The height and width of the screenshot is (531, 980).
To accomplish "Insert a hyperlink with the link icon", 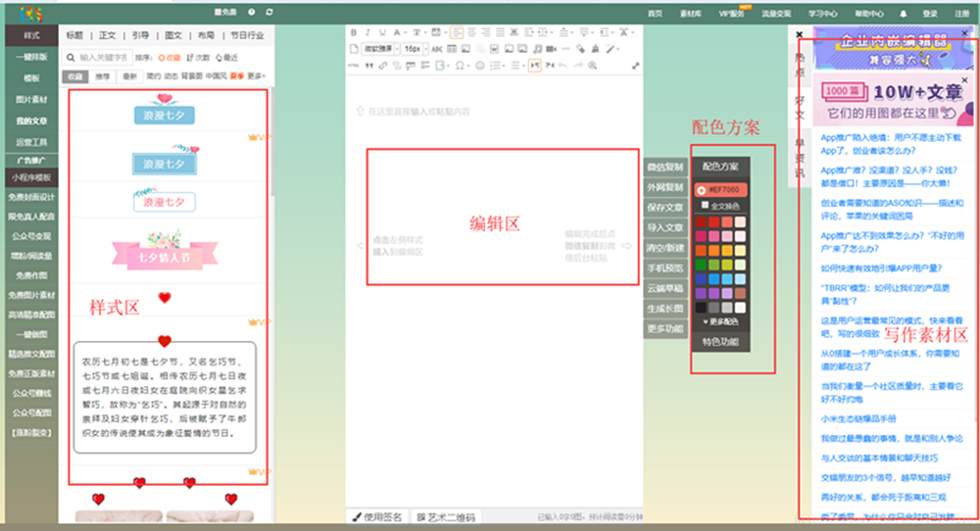I will [x=383, y=66].
